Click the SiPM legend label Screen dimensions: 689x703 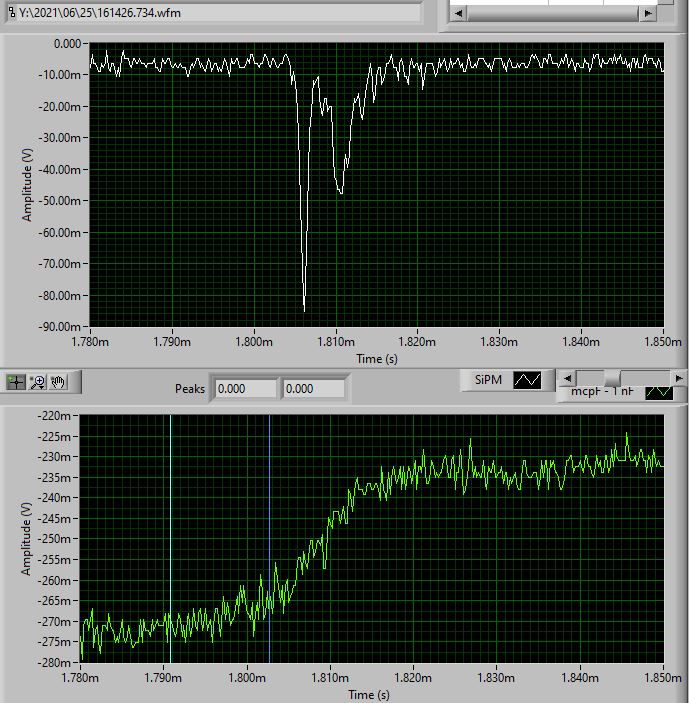point(488,380)
